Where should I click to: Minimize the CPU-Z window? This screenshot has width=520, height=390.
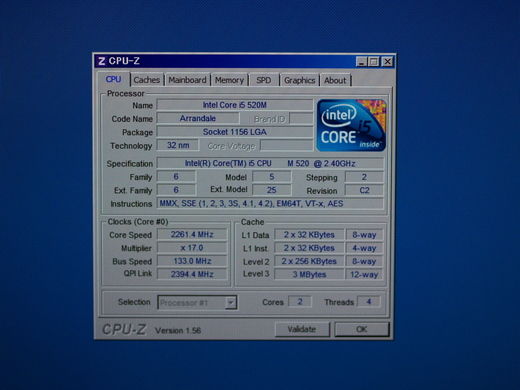[x=362, y=62]
